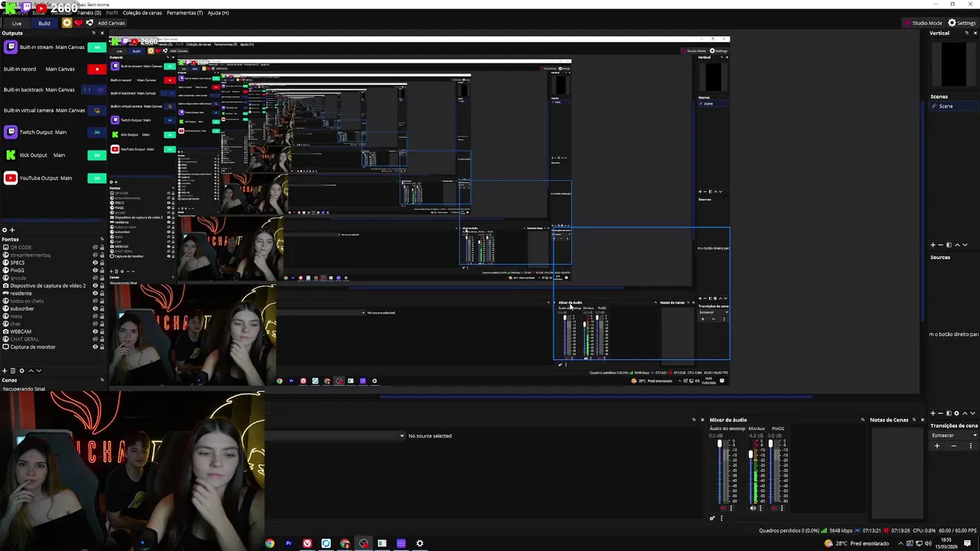Hide the WEBCAM source
980x551 pixels.
(95, 331)
